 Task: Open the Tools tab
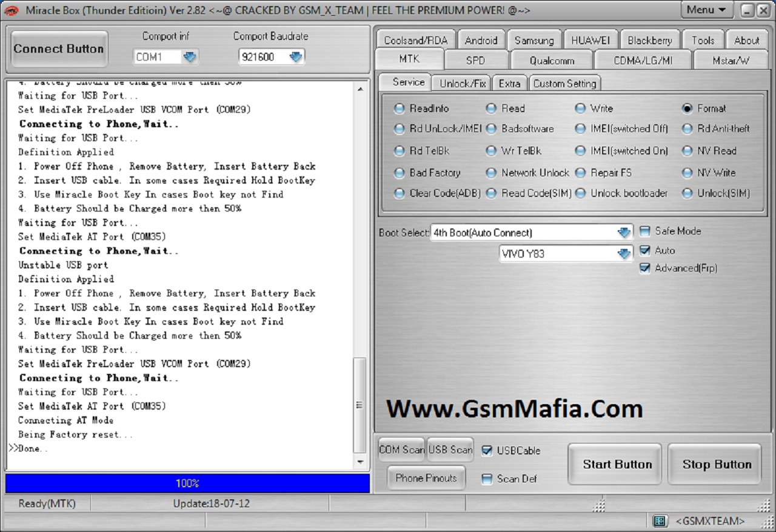[703, 41]
